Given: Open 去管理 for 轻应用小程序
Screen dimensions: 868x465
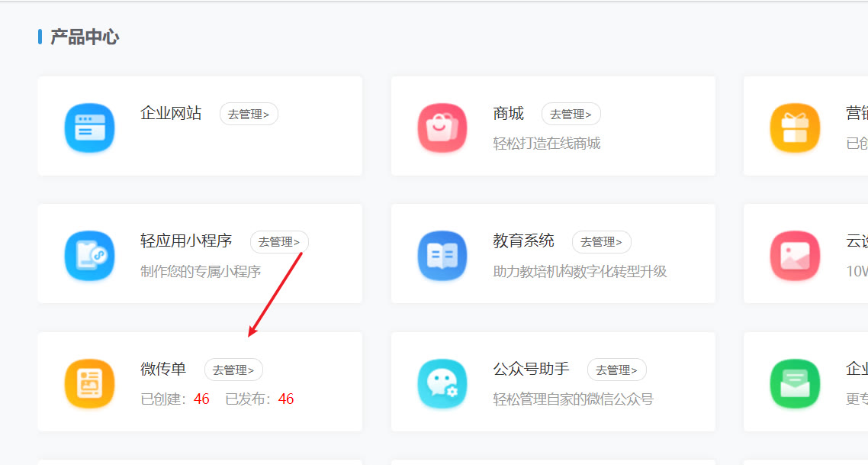Looking at the screenshot, I should pyautogui.click(x=279, y=241).
